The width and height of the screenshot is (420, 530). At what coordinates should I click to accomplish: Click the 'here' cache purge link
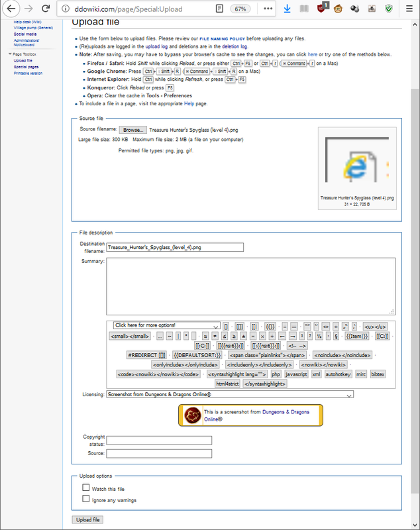click(x=313, y=54)
